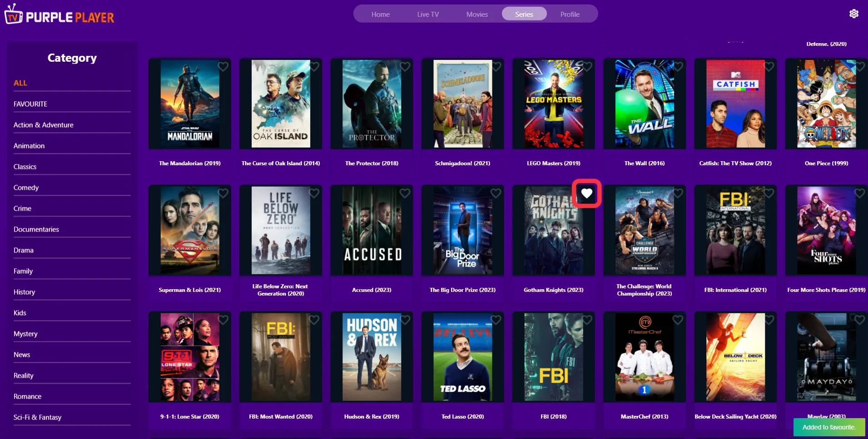This screenshot has width=868, height=439.
Task: Favourite The Mandalorian with its heart icon
Action: 223,67
